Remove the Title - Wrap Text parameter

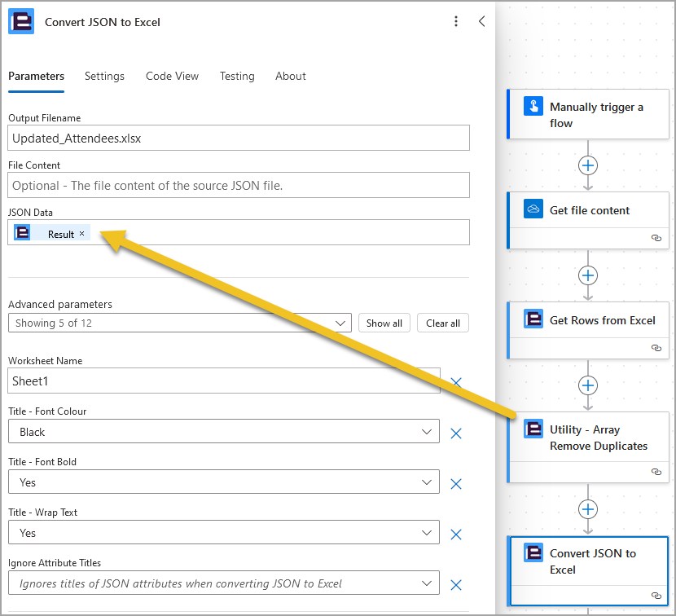click(456, 535)
